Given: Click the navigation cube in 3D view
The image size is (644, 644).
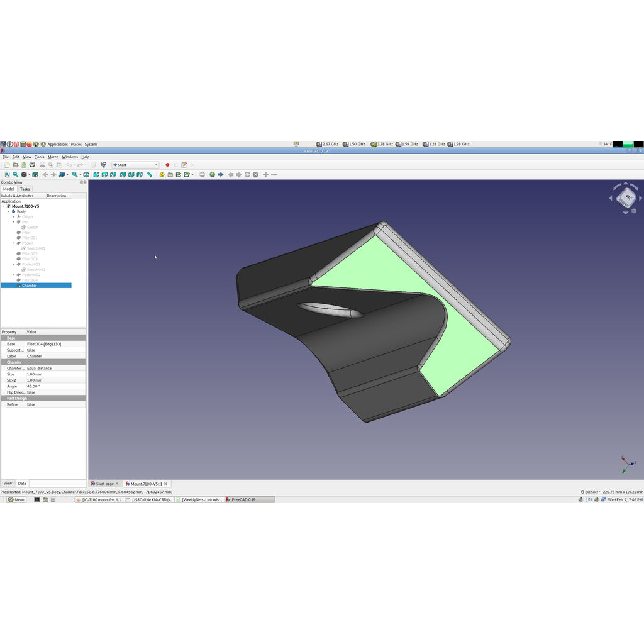Looking at the screenshot, I should tap(626, 198).
